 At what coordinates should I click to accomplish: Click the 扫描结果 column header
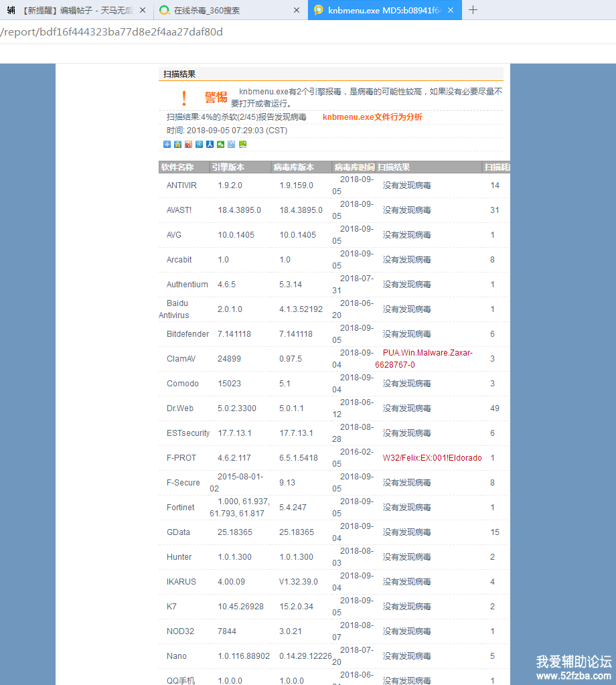pos(394,167)
